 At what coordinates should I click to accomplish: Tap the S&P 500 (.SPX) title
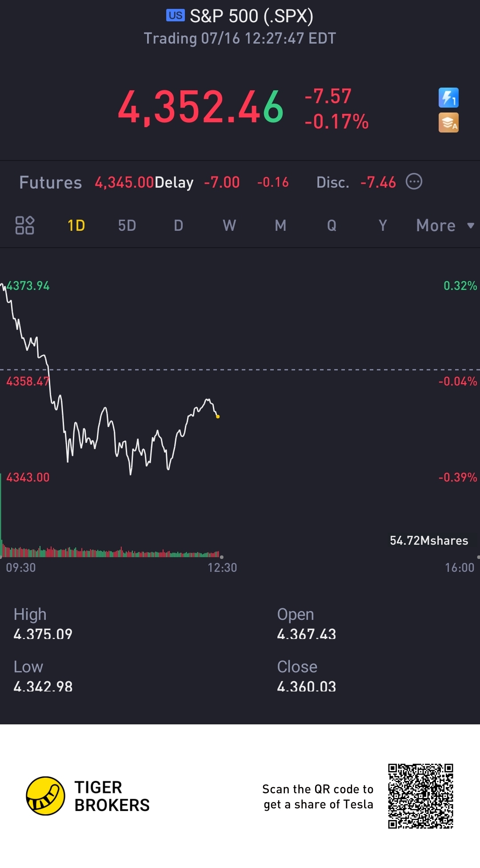pyautogui.click(x=251, y=16)
